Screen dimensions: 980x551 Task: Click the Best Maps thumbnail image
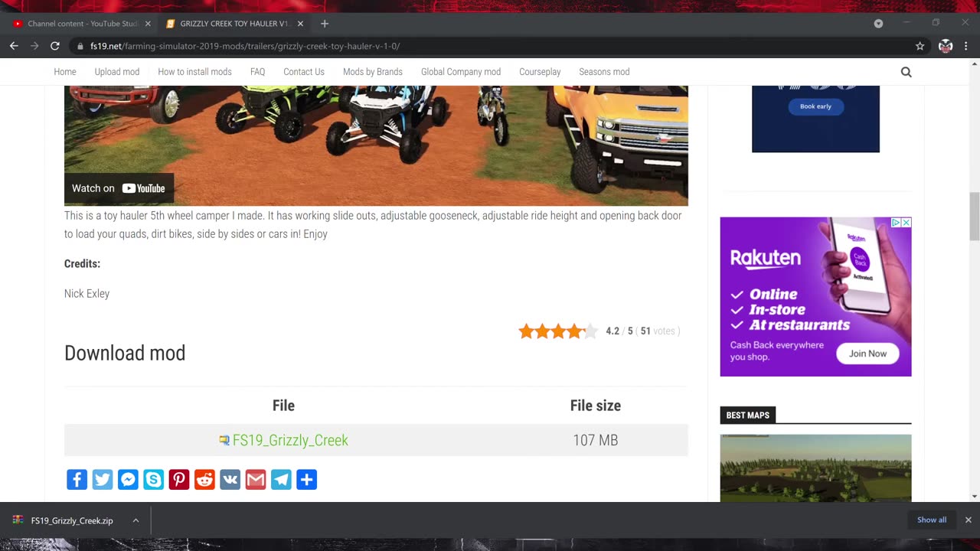[815, 468]
